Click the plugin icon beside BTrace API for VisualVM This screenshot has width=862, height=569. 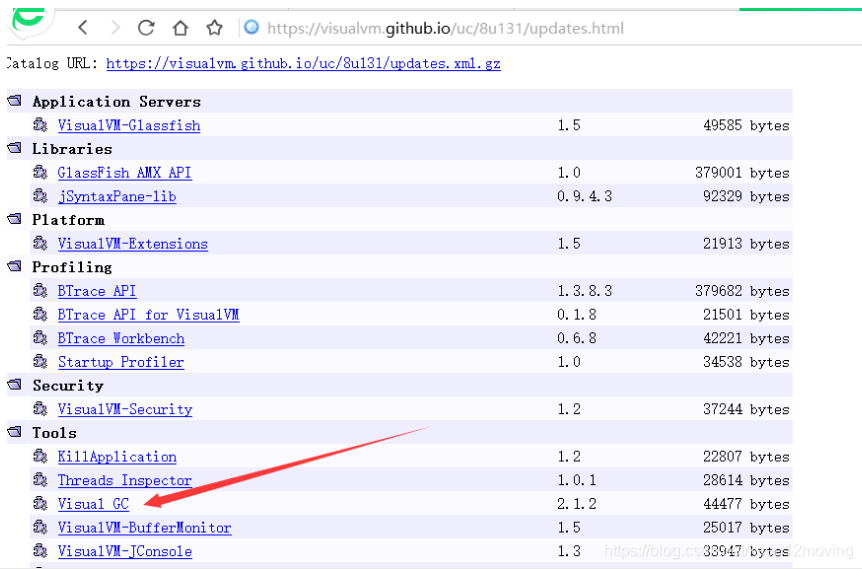tap(40, 313)
